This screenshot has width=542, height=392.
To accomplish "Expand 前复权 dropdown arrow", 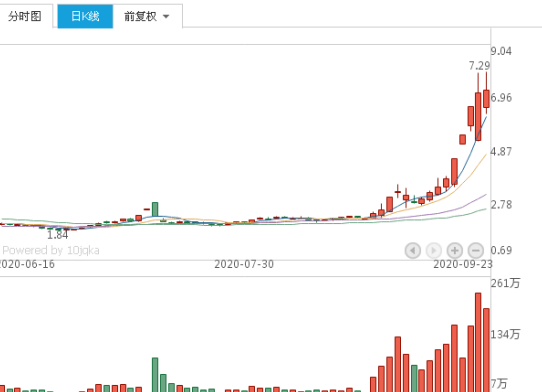I will coord(166,17).
